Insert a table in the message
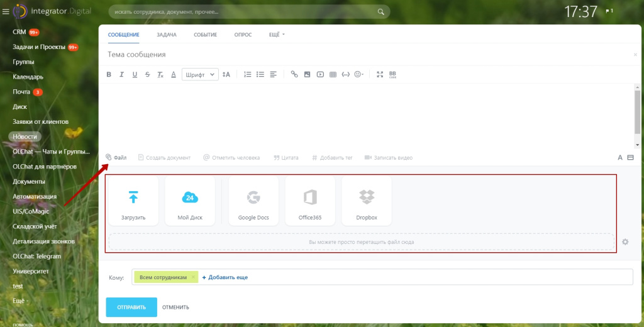Screen dimensions: 644x327 point(333,74)
